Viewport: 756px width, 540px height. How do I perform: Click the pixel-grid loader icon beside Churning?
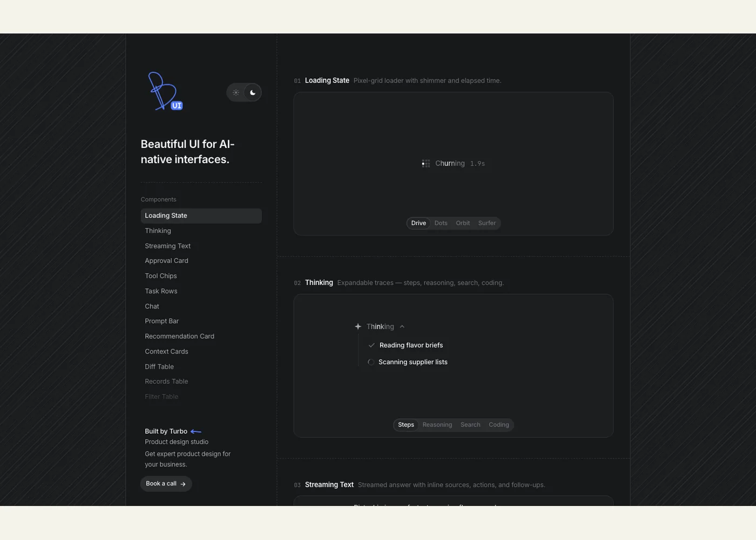426,164
